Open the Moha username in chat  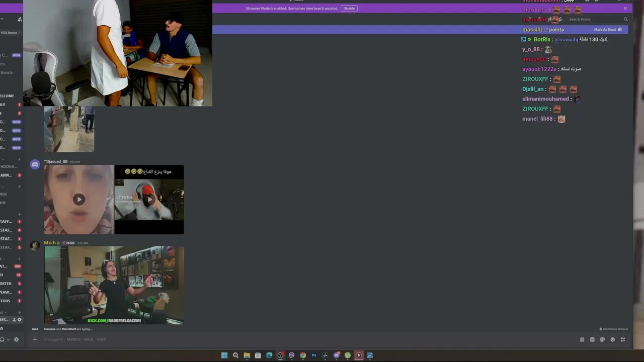(x=52, y=243)
